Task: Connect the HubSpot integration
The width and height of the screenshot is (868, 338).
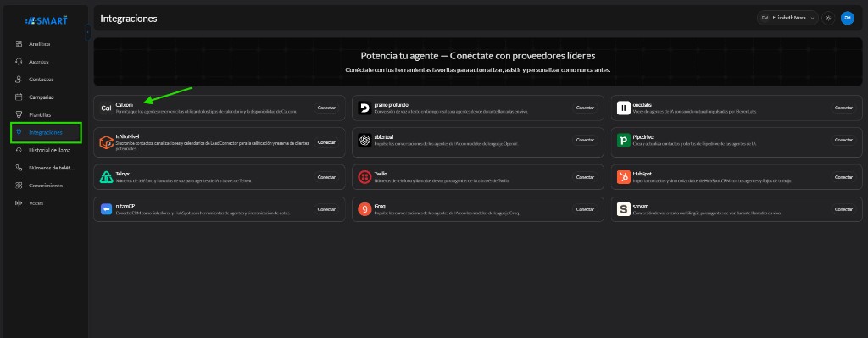Action: 843,177
